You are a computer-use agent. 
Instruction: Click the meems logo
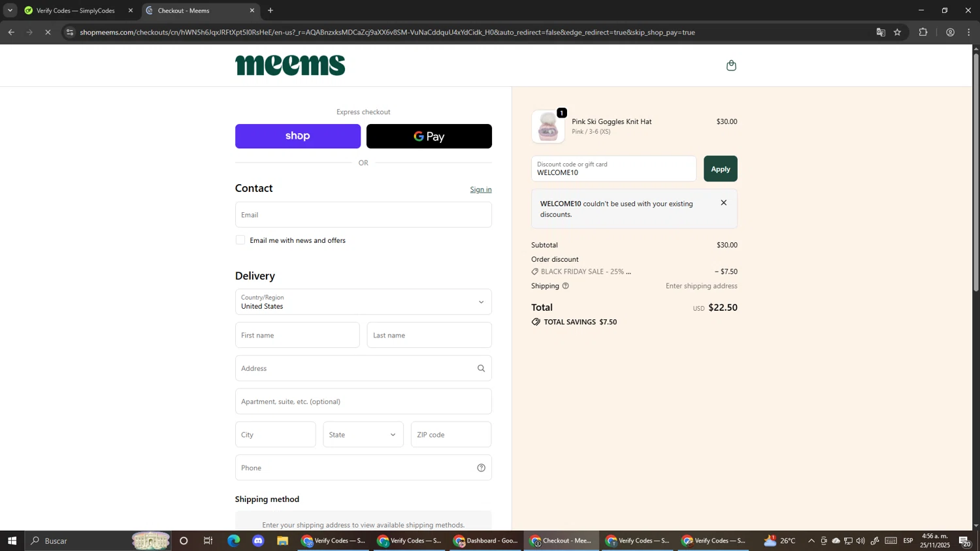pos(290,65)
